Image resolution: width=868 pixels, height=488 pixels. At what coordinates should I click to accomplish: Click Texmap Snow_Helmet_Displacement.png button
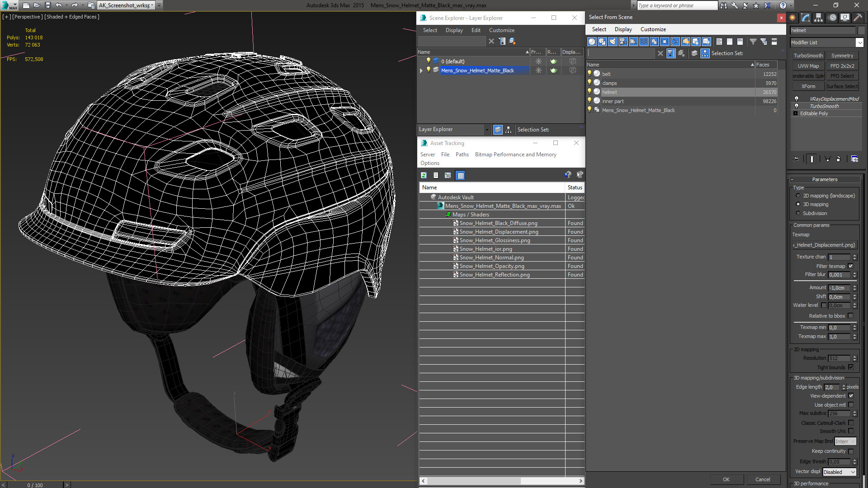(825, 245)
